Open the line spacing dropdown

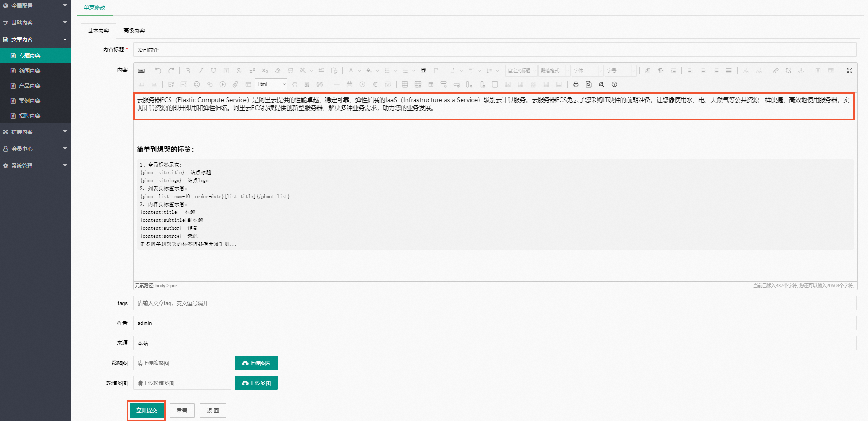coord(497,71)
